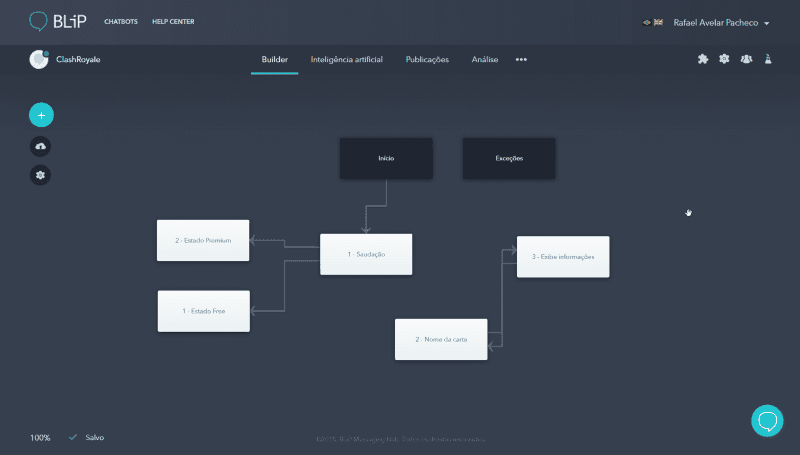Open the puzzle piece integrations icon
The image size is (800, 455).
[703, 59]
